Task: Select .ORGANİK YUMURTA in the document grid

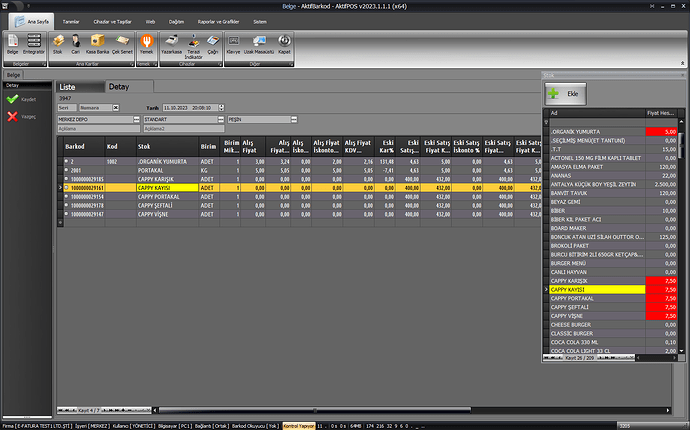Action: click(x=167, y=162)
